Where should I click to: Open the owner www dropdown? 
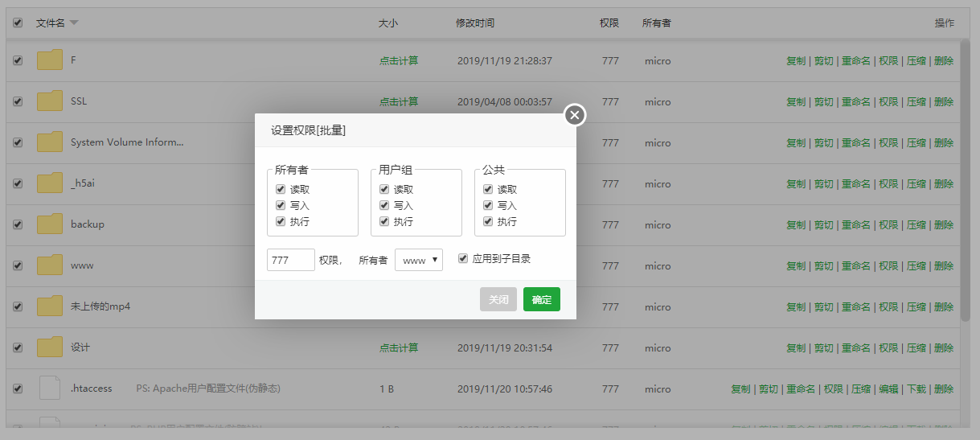pos(418,260)
